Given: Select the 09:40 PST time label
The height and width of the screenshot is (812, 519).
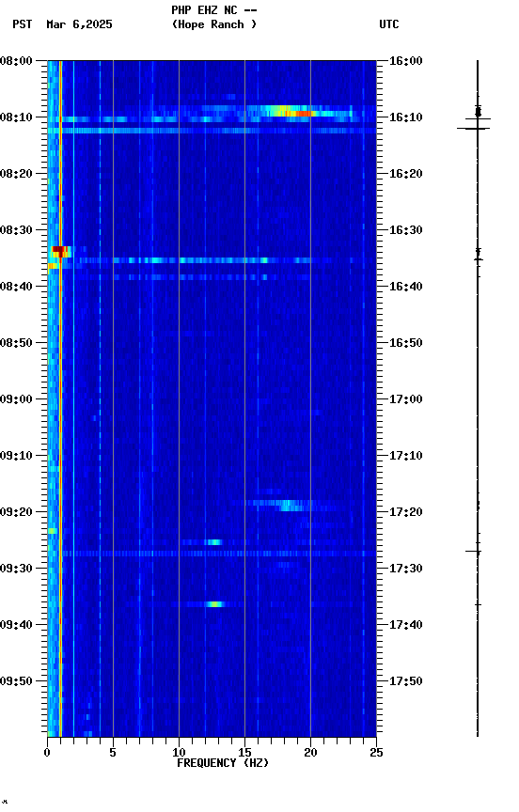Looking at the screenshot, I should click(x=16, y=625).
